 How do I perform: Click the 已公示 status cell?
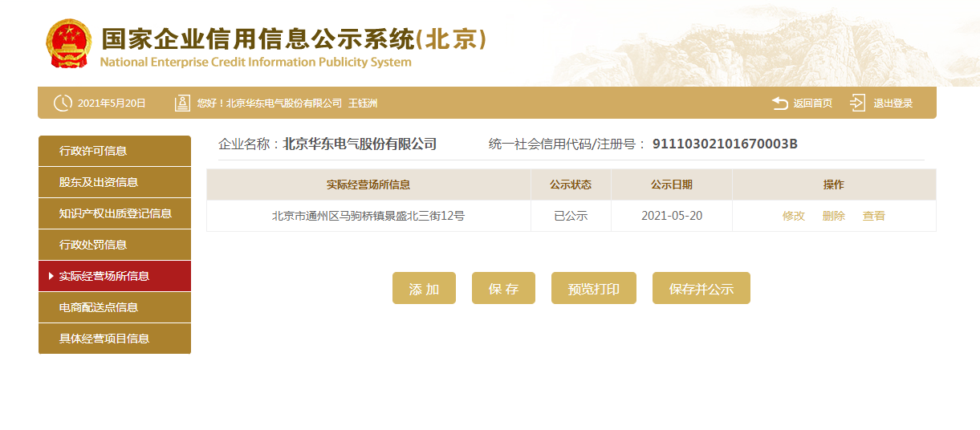point(571,216)
